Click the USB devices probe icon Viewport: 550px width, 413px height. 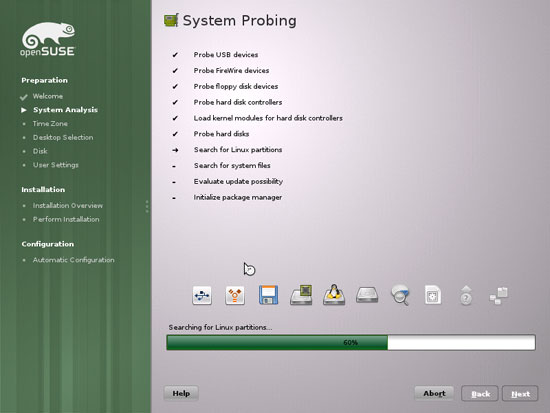pos(202,295)
